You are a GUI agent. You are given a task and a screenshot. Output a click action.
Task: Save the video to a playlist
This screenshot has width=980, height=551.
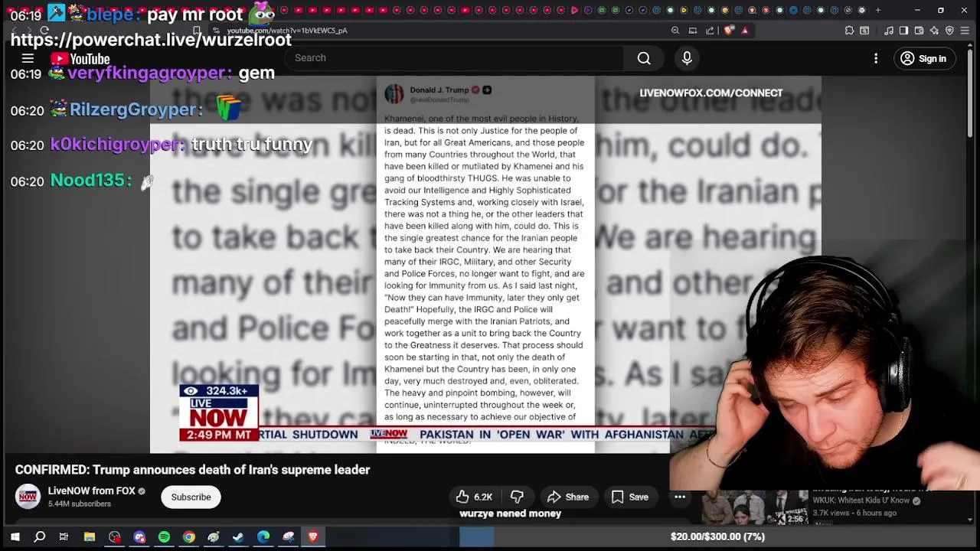point(629,497)
